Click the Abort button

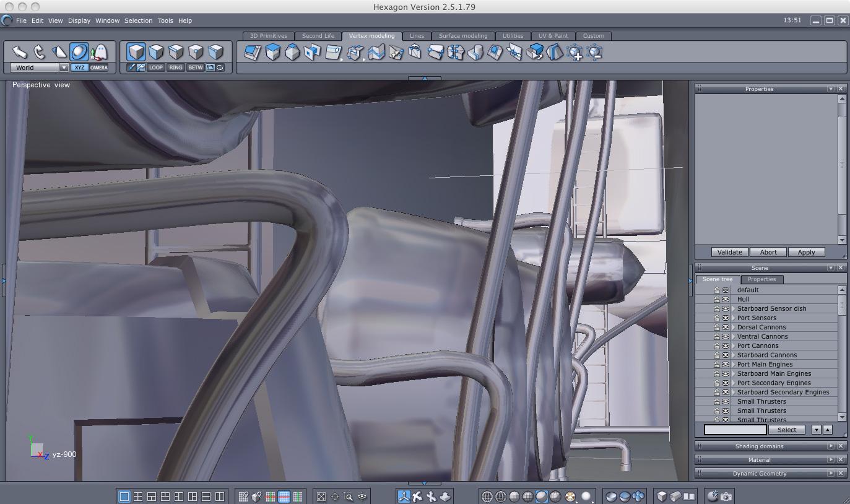[768, 252]
